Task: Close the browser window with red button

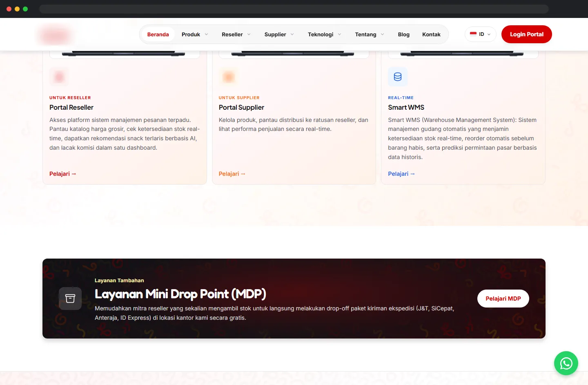Action: [9, 9]
